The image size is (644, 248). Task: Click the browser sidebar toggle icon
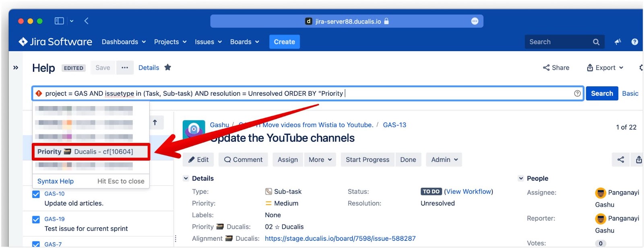point(59,21)
